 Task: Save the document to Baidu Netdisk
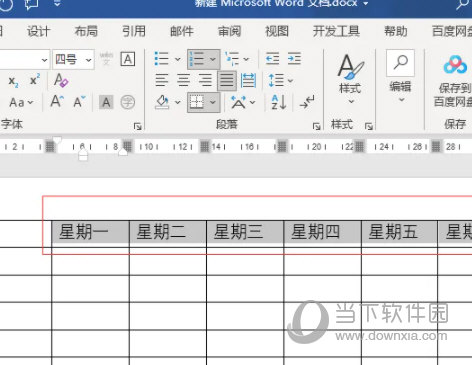[x=455, y=80]
